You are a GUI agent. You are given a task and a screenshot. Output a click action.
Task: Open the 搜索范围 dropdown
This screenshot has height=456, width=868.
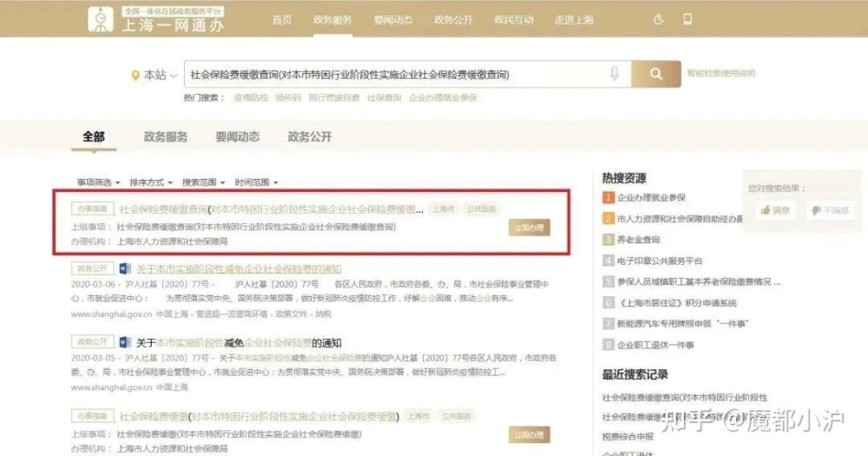204,182
